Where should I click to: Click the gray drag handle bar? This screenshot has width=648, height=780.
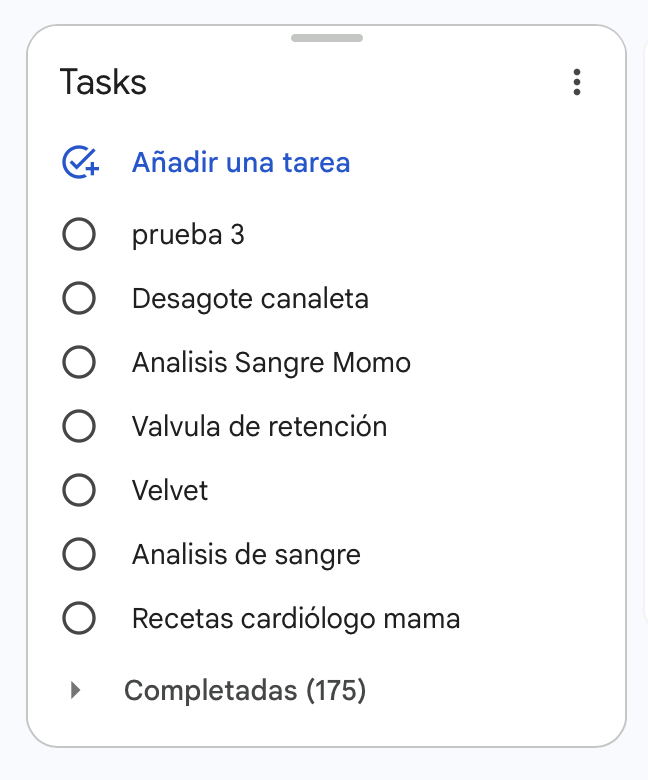[326, 38]
